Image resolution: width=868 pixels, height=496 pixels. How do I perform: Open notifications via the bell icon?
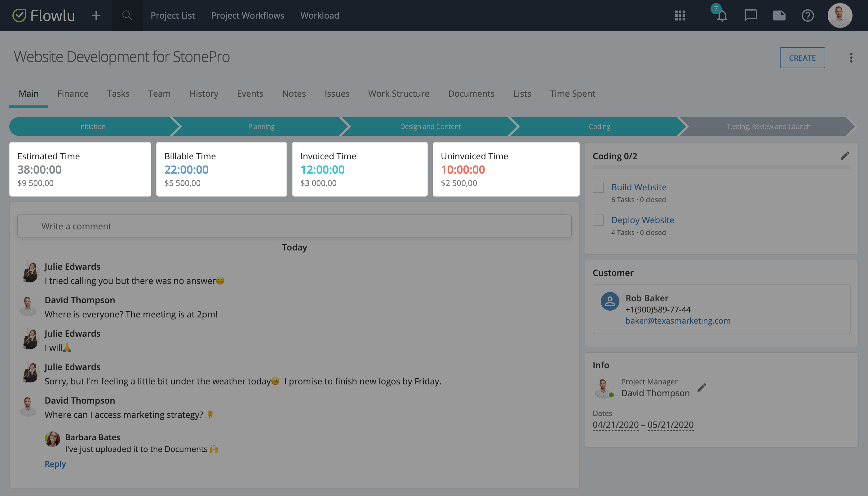[x=722, y=16]
